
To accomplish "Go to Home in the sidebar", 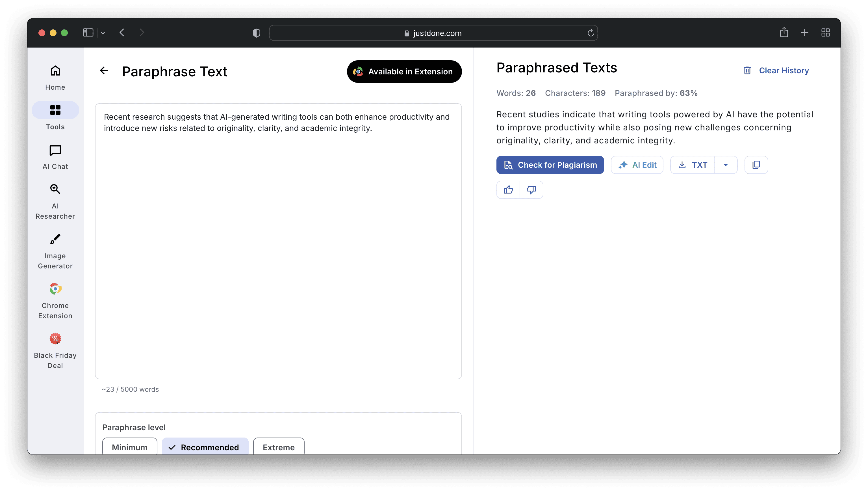I will pos(55,77).
